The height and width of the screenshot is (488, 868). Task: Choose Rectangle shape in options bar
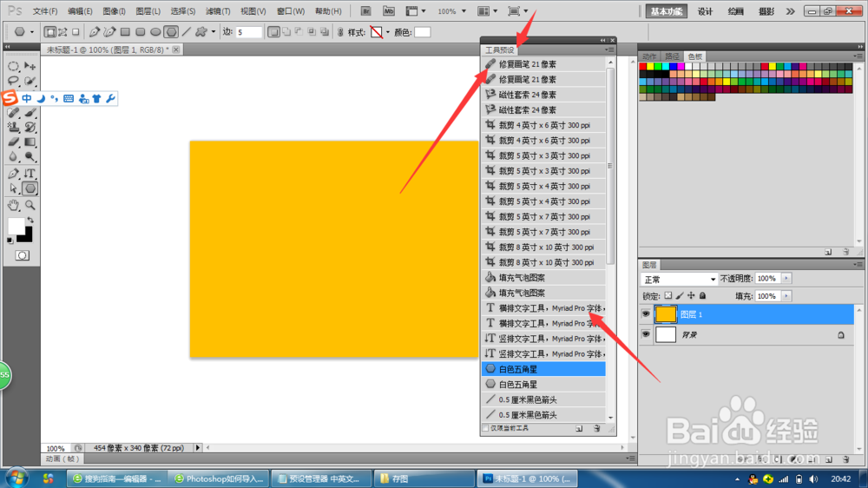click(125, 32)
